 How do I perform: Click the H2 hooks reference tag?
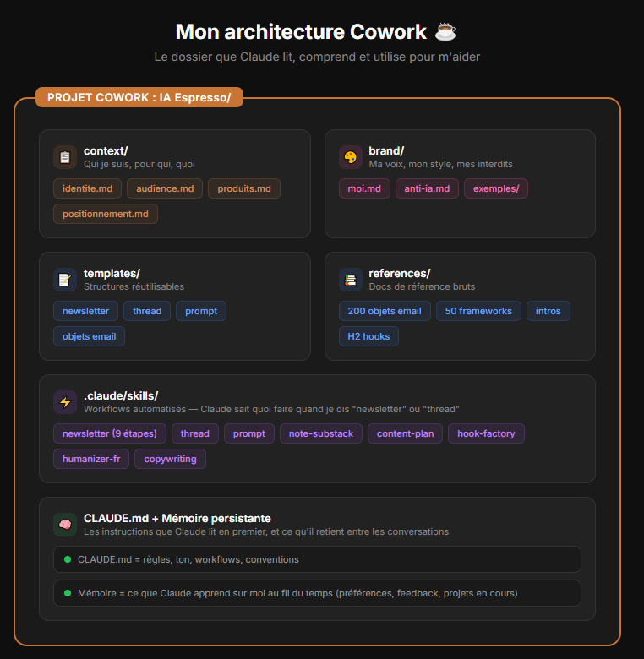(x=368, y=336)
